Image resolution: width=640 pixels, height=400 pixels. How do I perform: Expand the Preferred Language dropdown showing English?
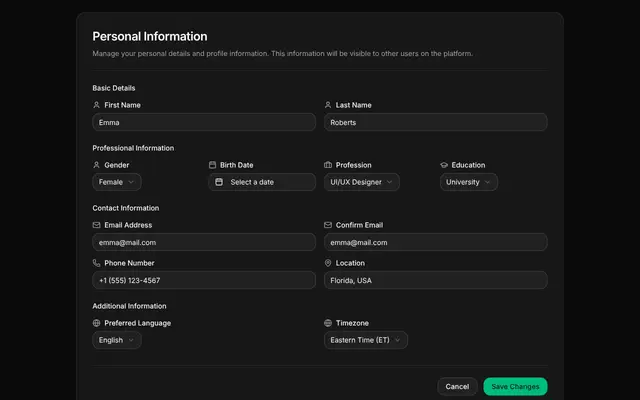point(117,340)
